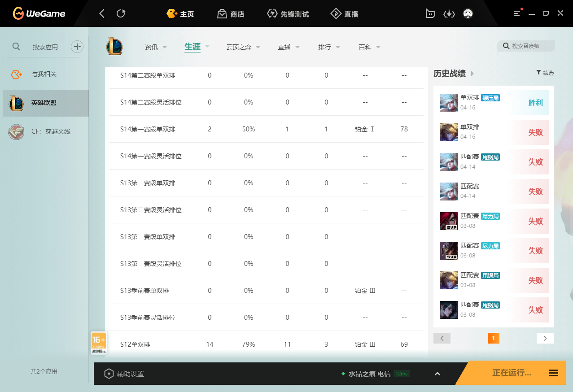Go back with the left arrow
Screen dimensions: 573x392
102,14
